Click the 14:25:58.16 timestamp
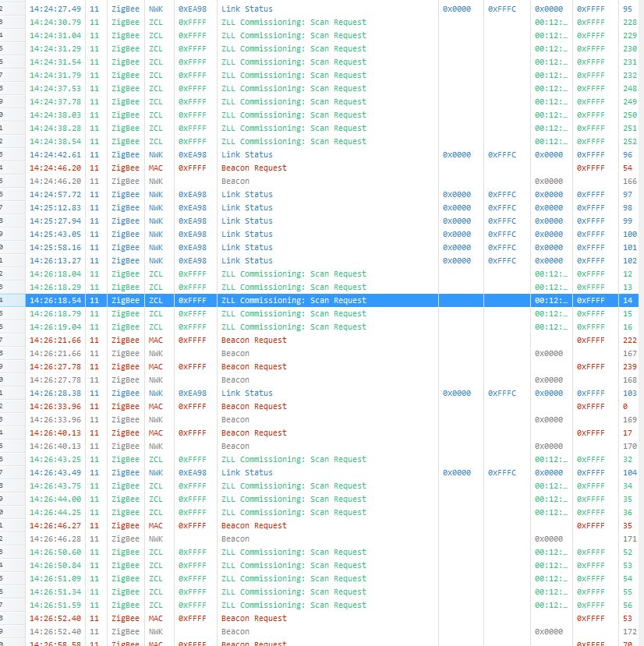Image resolution: width=644 pixels, height=646 pixels. click(55, 247)
